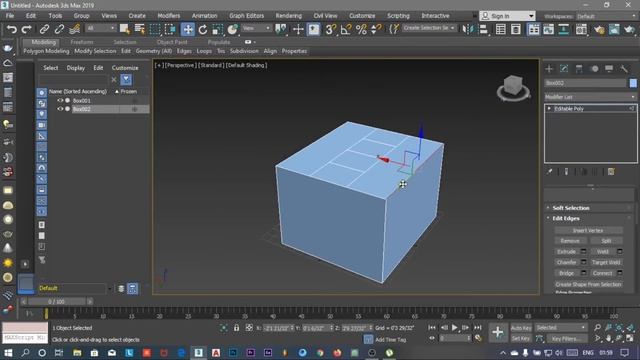Open the Edges ribbon panel
The width and height of the screenshot is (640, 360).
click(x=184, y=51)
